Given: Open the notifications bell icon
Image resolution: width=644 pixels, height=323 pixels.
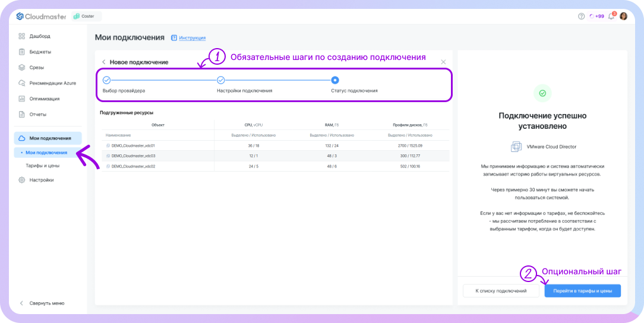Looking at the screenshot, I should (x=611, y=16).
